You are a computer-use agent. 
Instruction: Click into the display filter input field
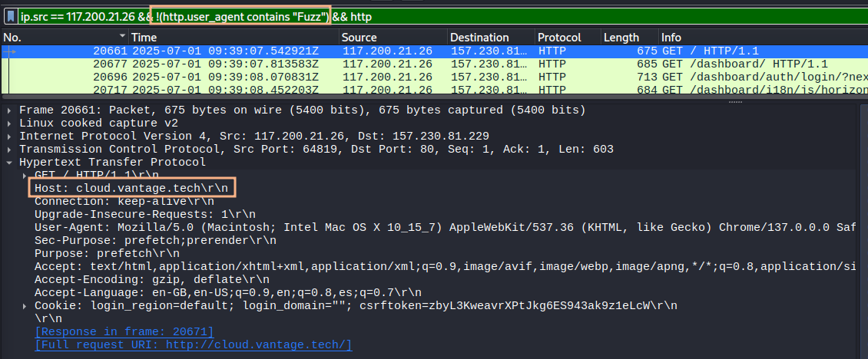coord(442,17)
